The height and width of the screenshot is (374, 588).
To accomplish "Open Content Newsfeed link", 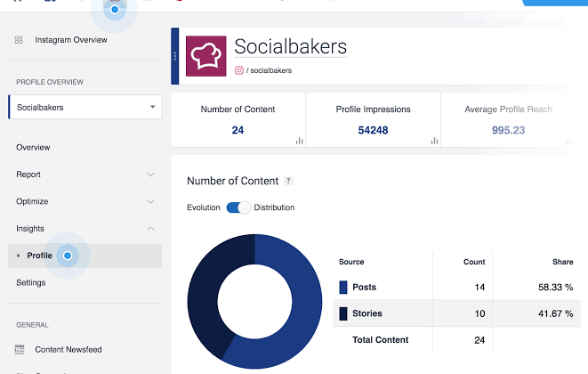I will coord(68,349).
